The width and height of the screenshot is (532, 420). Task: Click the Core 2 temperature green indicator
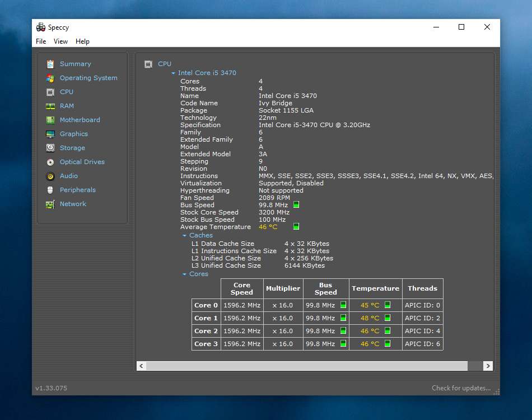pos(388,330)
